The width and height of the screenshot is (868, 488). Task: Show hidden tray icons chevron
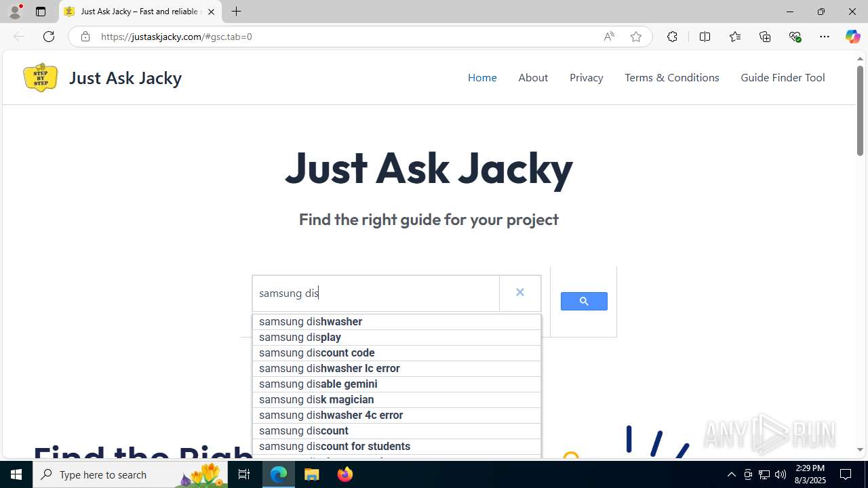pos(731,474)
